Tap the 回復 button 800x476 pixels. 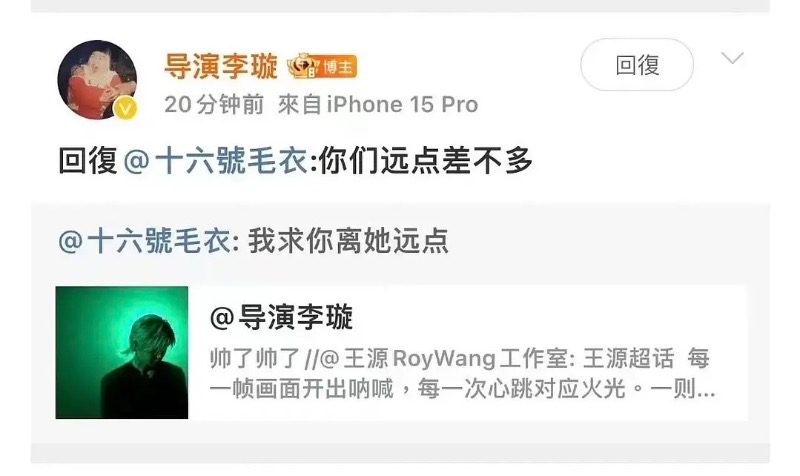pyautogui.click(x=637, y=65)
